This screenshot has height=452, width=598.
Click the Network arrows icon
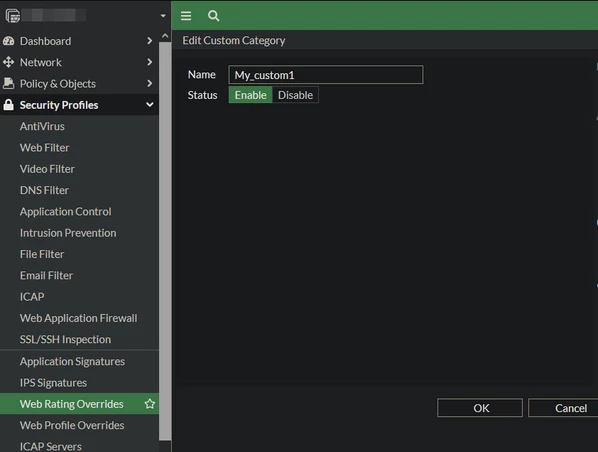click(8, 62)
